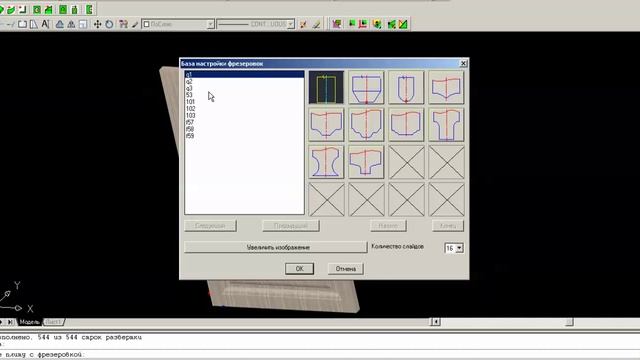Select the rectangle tool icon in toolbar
640x360 pixels.
(22, 24)
